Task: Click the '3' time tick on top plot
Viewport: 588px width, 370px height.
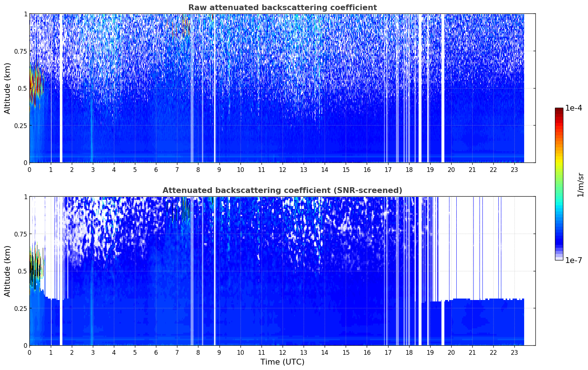Action: point(93,169)
